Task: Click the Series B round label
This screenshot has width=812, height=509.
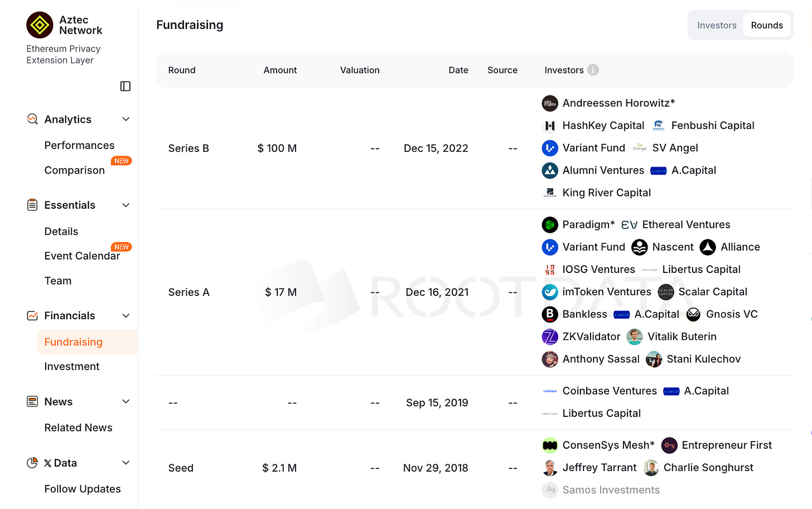Action: click(x=188, y=148)
